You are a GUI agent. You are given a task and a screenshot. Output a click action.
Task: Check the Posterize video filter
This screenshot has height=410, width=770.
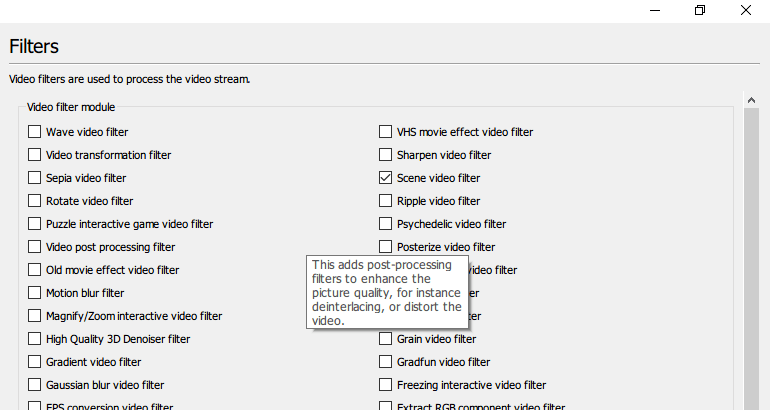point(385,247)
